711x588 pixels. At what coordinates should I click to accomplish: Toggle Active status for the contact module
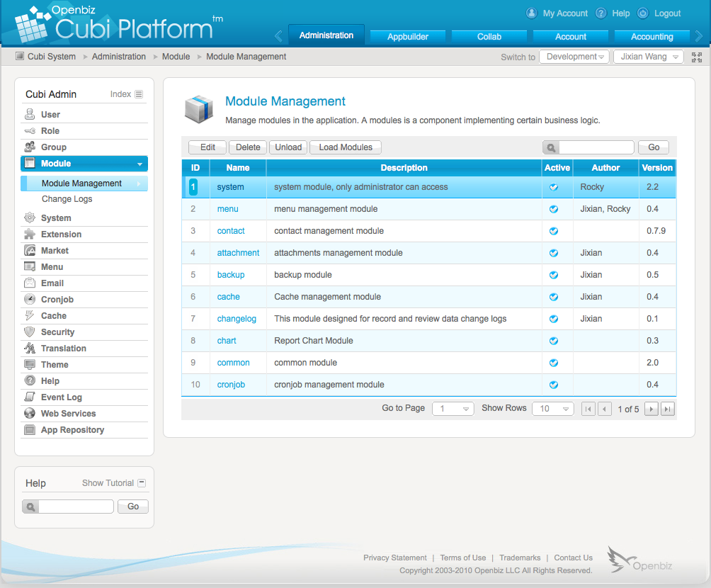tap(553, 230)
